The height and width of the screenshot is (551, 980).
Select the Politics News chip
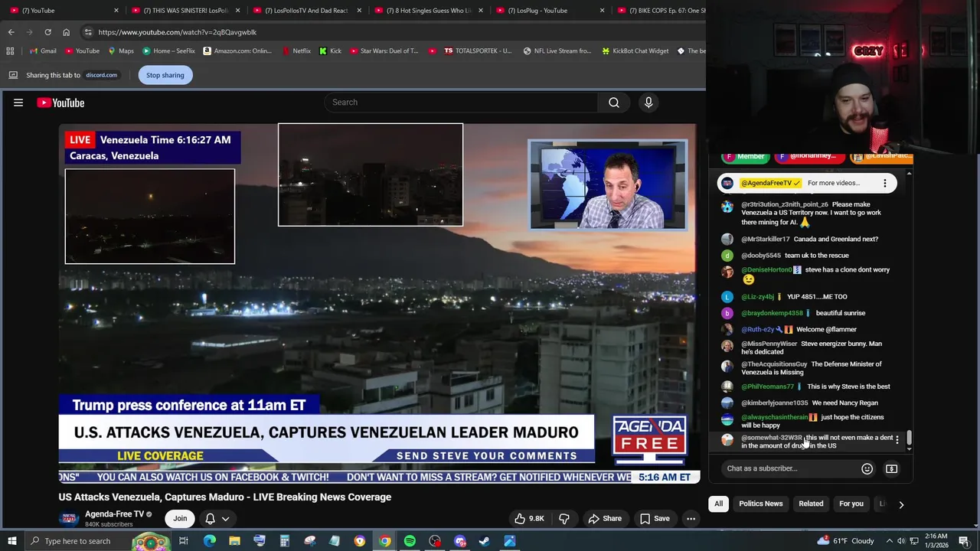click(x=761, y=504)
